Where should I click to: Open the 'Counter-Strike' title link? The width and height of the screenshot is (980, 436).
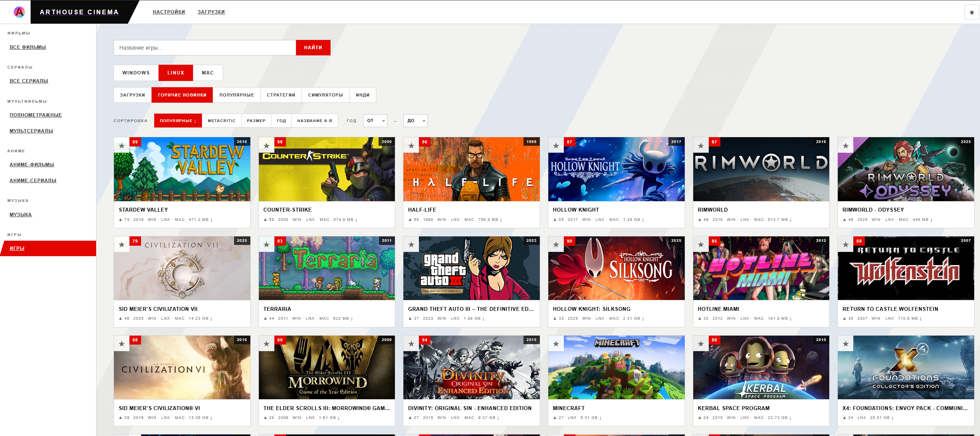point(288,210)
